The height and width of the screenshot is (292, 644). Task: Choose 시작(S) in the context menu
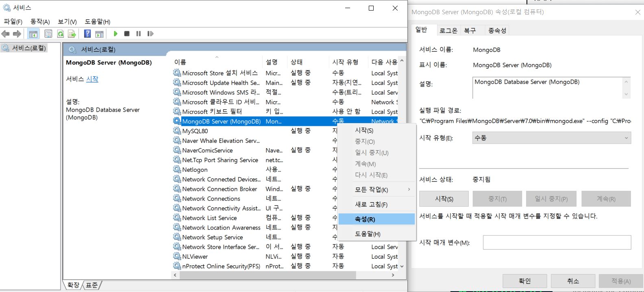point(377,130)
